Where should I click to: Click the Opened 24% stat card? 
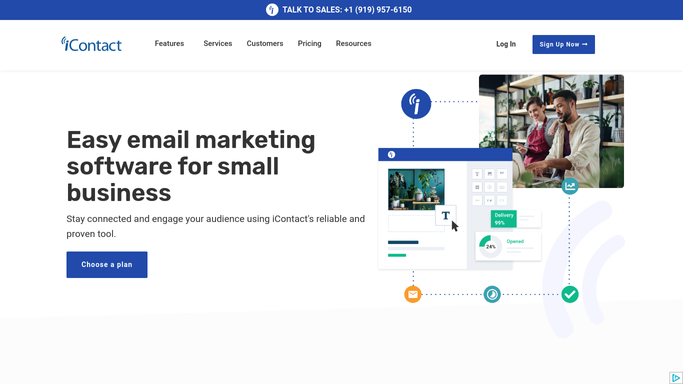[x=508, y=246]
